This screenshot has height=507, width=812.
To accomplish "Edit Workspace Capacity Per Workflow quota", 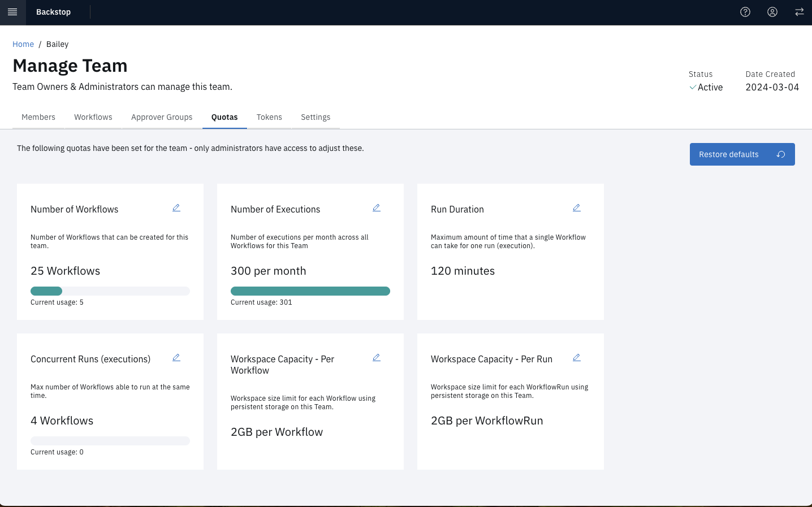I will 377,358.
